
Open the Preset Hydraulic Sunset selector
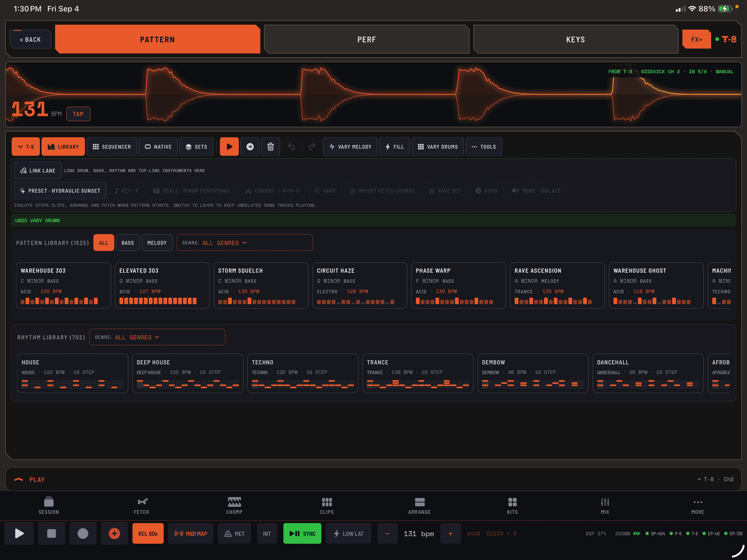coord(60,191)
